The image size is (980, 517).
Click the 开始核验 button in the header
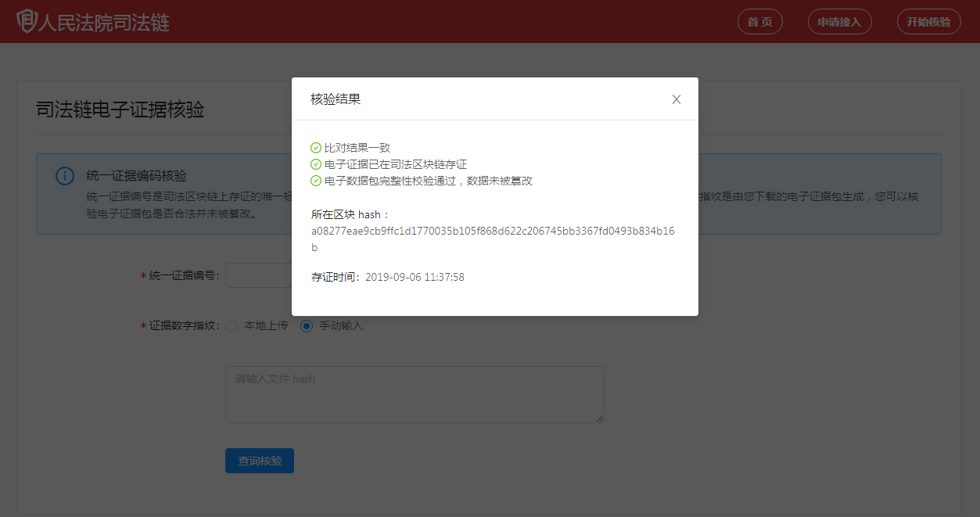pyautogui.click(x=928, y=21)
